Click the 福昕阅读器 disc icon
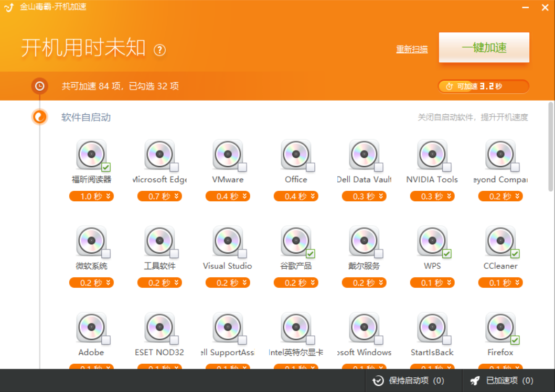This screenshot has height=392, width=555. tap(91, 155)
